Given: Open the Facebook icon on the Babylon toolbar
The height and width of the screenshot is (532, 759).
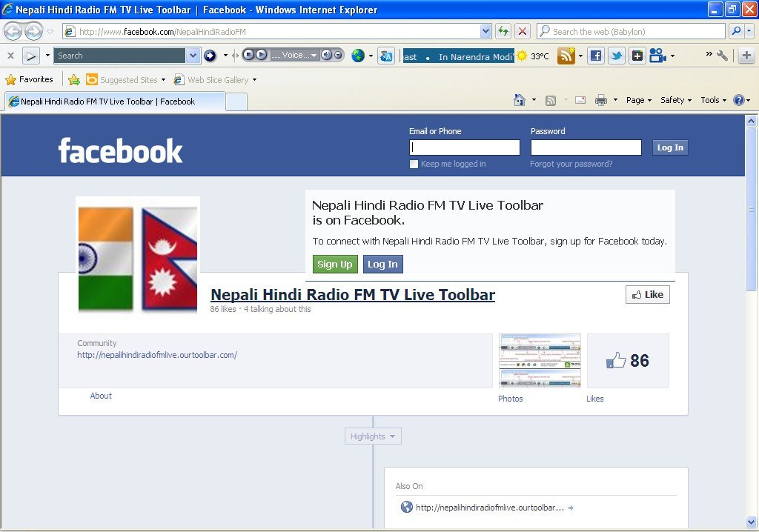Looking at the screenshot, I should click(x=596, y=55).
